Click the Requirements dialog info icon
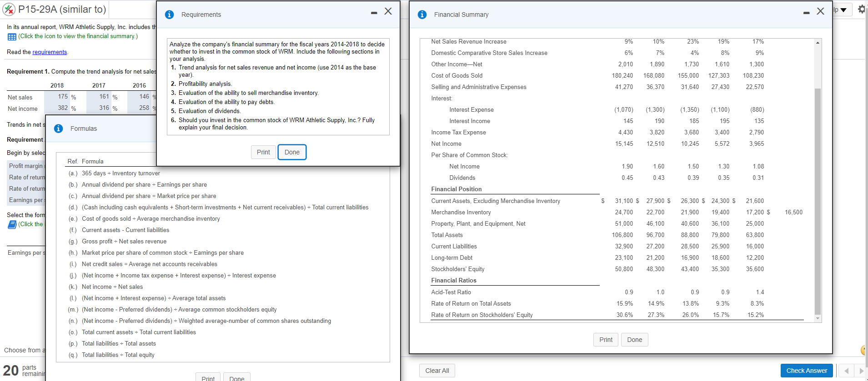Image resolution: width=868 pixels, height=381 pixels. click(170, 15)
